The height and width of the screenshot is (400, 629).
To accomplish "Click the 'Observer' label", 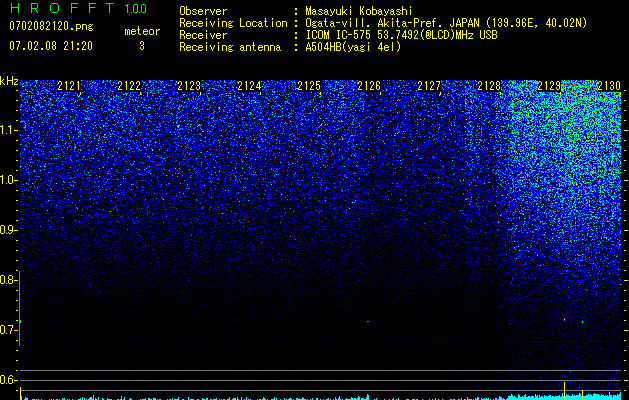I will (x=203, y=11).
